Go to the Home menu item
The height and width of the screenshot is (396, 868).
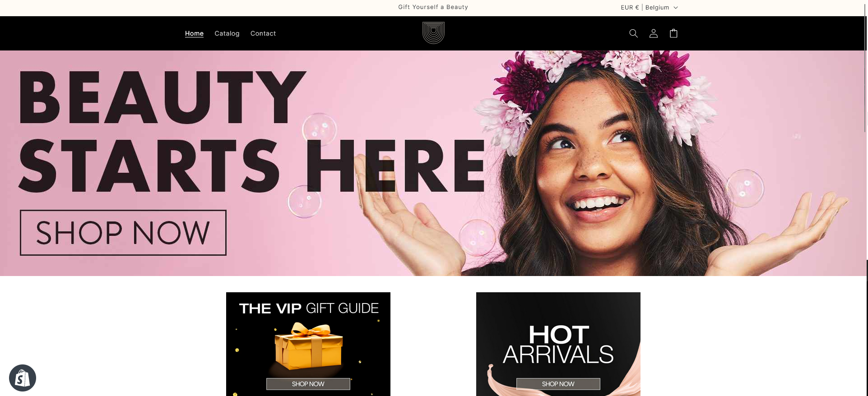click(x=194, y=33)
